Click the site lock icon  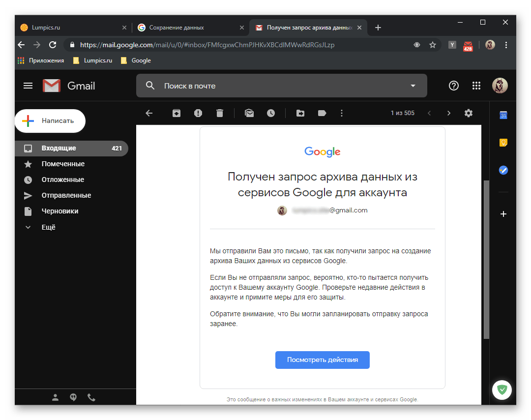pos(72,45)
